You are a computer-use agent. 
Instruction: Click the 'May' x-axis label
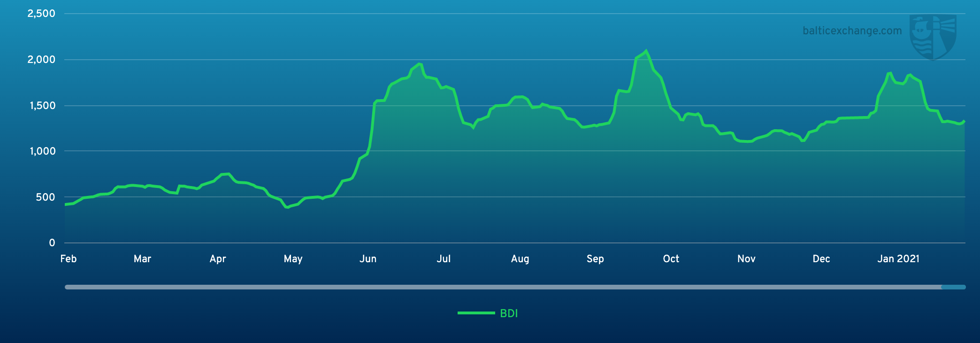click(293, 259)
